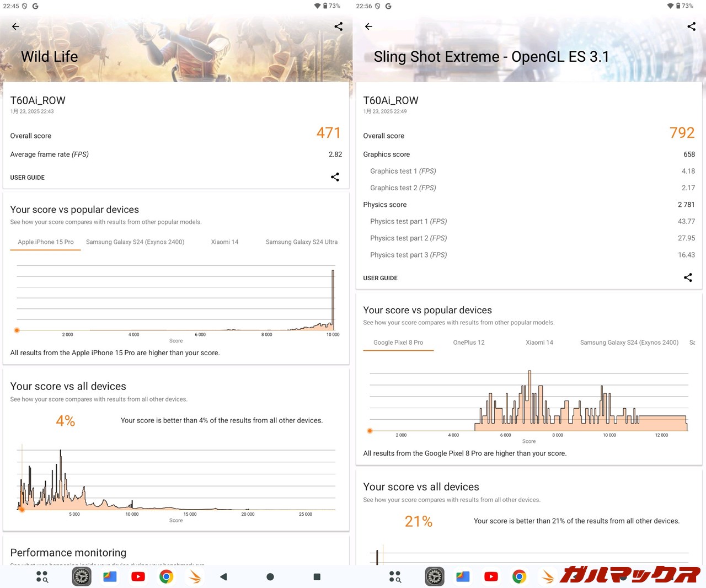The width and height of the screenshot is (706, 588).
Task: Click the share icon next to USER GUIDE
Action: (335, 177)
